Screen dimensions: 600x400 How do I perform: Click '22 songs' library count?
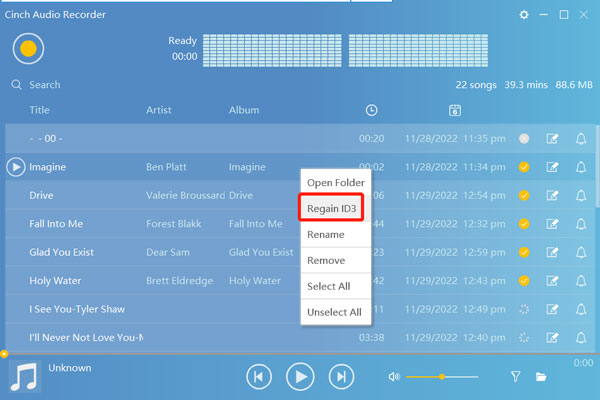[476, 85]
